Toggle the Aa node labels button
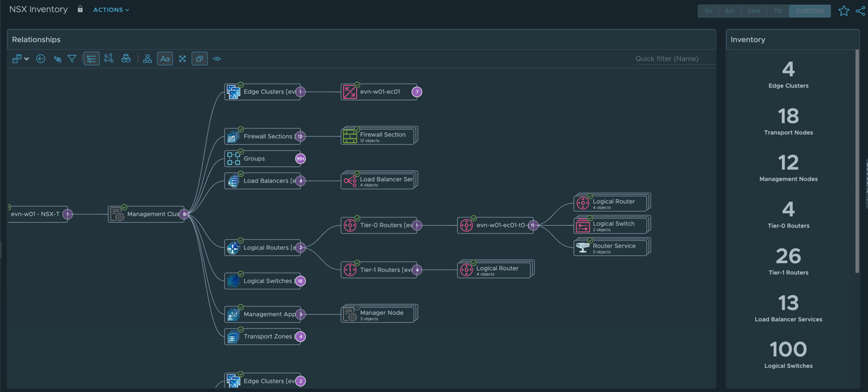This screenshot has height=392, width=868. [x=165, y=59]
